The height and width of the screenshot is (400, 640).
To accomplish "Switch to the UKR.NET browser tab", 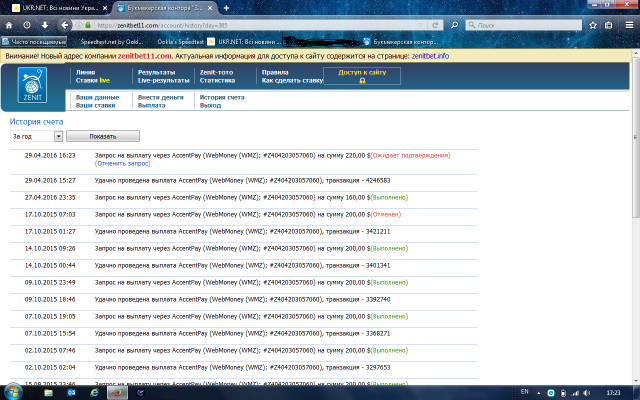I will (60, 8).
